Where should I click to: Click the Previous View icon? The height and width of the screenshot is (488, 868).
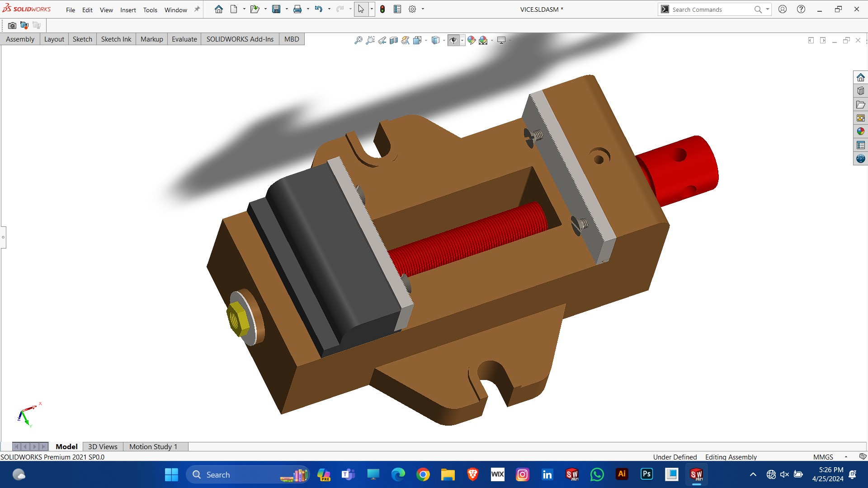point(382,40)
